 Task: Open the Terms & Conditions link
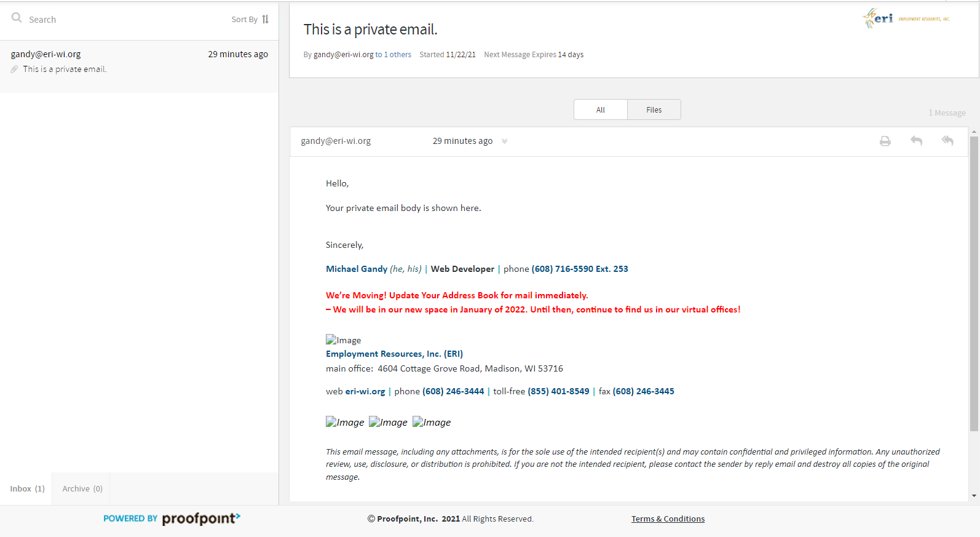click(668, 519)
